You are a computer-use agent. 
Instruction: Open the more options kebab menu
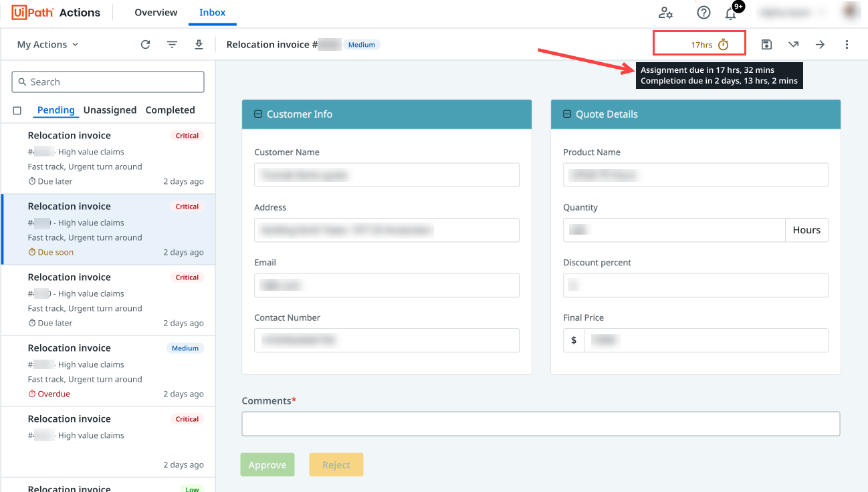coord(847,45)
